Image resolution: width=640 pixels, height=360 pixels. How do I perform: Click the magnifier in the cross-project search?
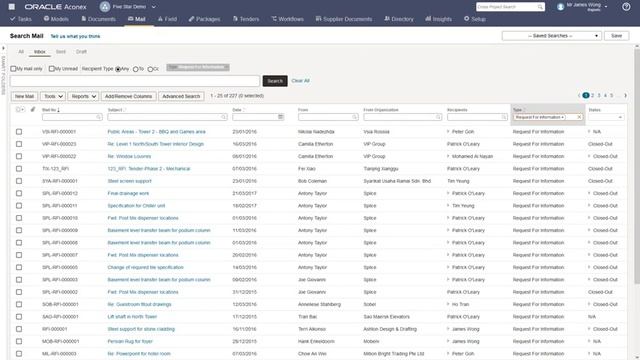pyautogui.click(x=540, y=7)
